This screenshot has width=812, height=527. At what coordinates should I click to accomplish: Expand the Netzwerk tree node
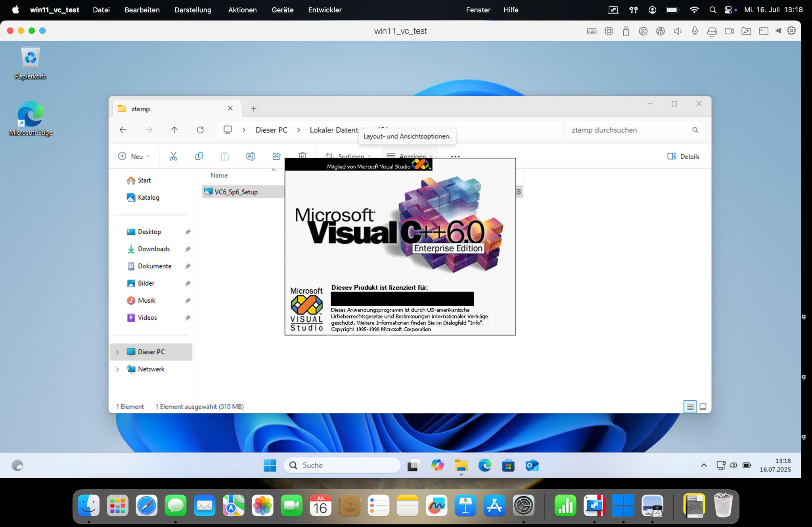117,369
